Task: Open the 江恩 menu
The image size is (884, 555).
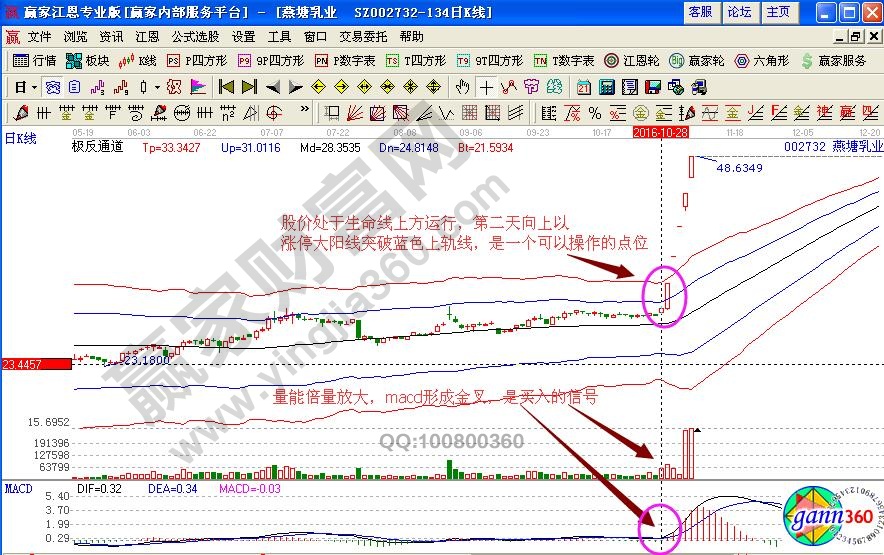Action: pos(146,37)
